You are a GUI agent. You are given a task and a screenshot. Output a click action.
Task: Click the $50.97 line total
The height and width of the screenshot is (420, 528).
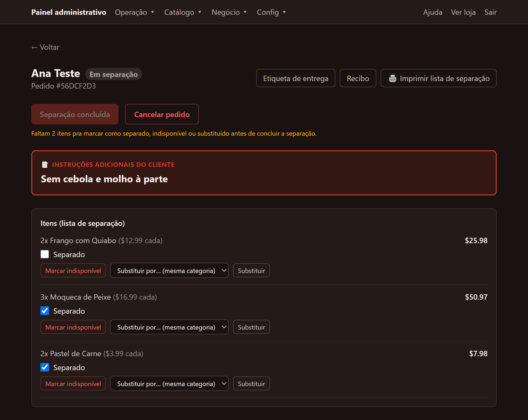point(476,297)
